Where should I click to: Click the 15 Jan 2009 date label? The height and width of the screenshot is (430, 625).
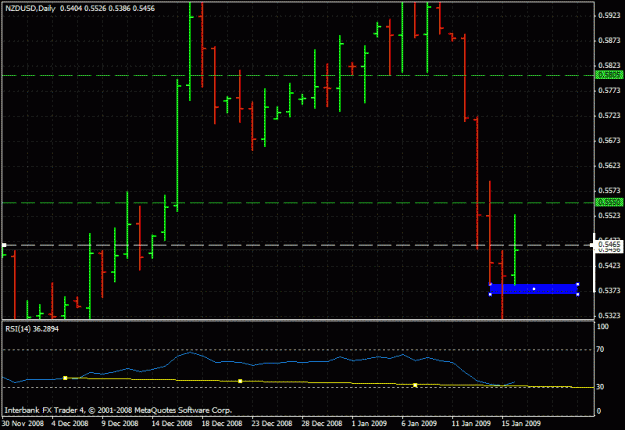click(x=521, y=423)
